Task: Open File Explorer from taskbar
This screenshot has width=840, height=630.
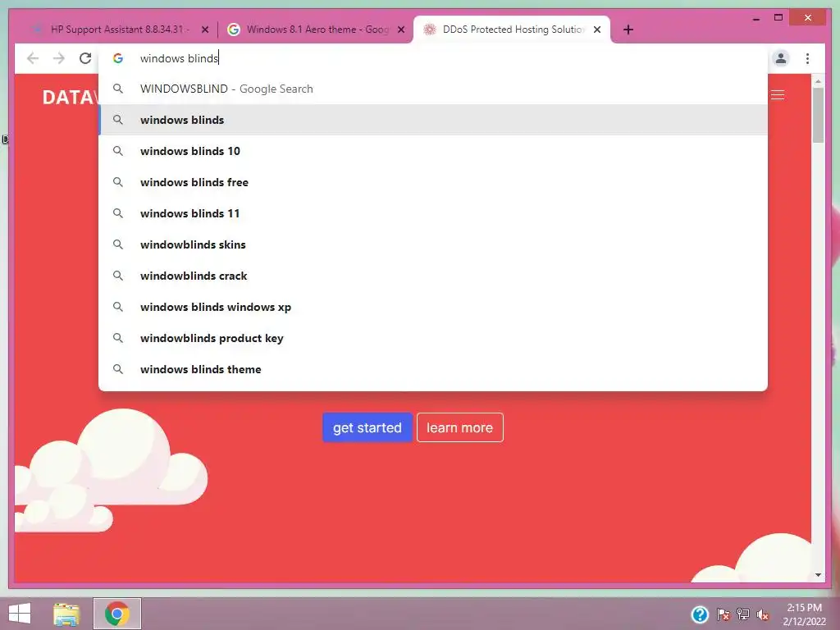Action: tap(66, 614)
